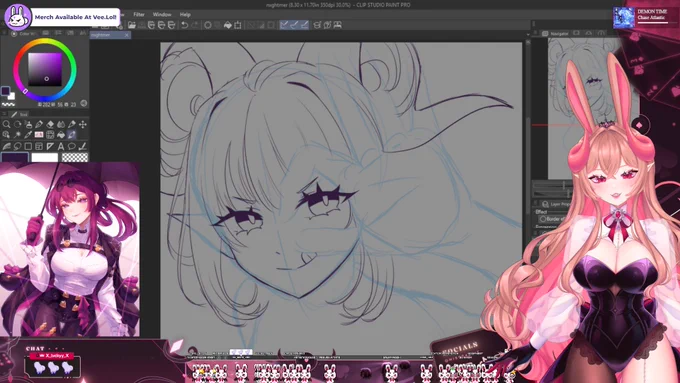Close the nightmer canvas tab
The image size is (680, 383).
click(127, 35)
